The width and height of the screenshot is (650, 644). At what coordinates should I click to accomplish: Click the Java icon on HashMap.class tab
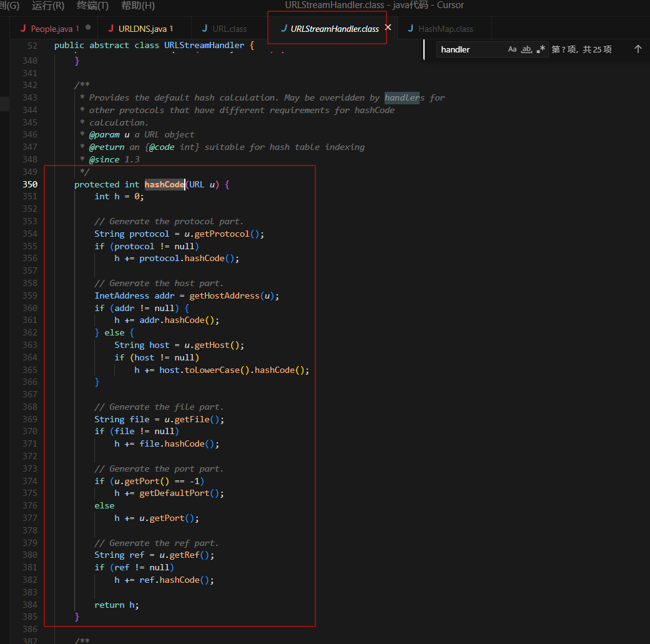click(410, 28)
